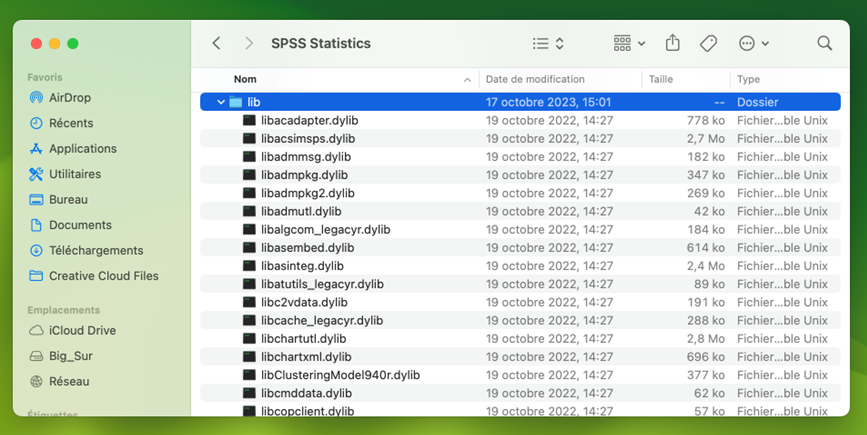Sort files by Taille column

pyautogui.click(x=661, y=79)
